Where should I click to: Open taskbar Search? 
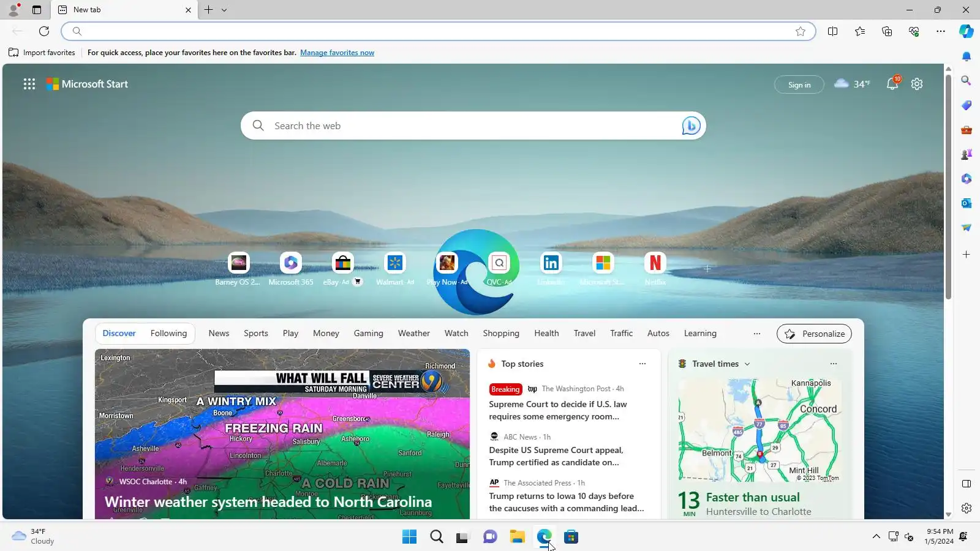coord(436,537)
